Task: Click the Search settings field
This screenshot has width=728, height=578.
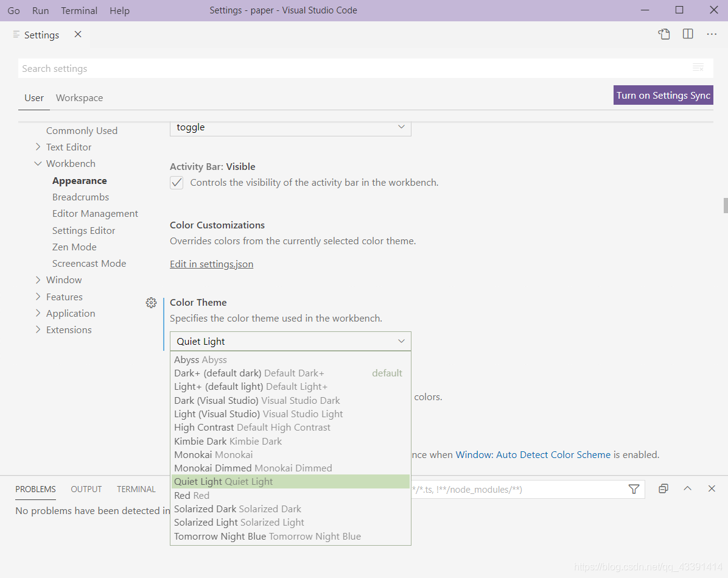Action: (365, 68)
